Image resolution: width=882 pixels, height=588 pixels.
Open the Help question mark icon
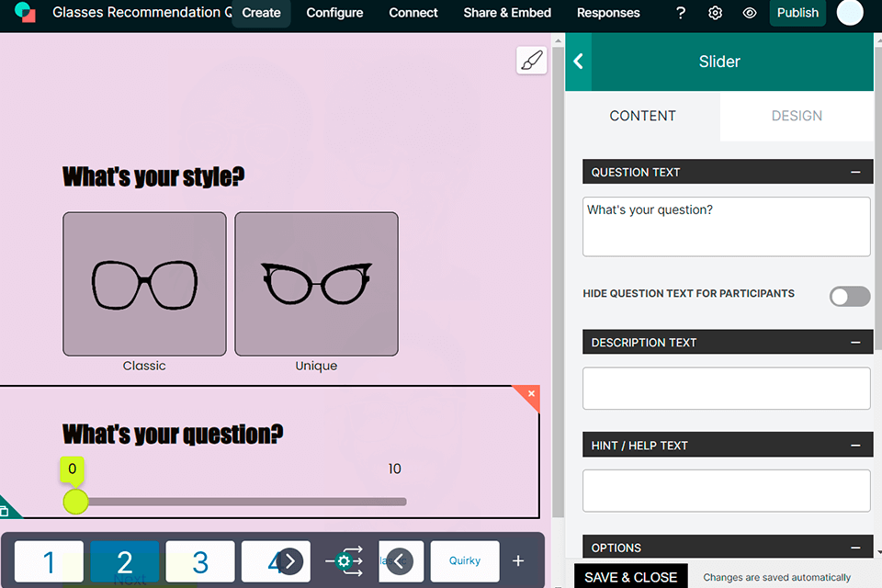click(681, 12)
